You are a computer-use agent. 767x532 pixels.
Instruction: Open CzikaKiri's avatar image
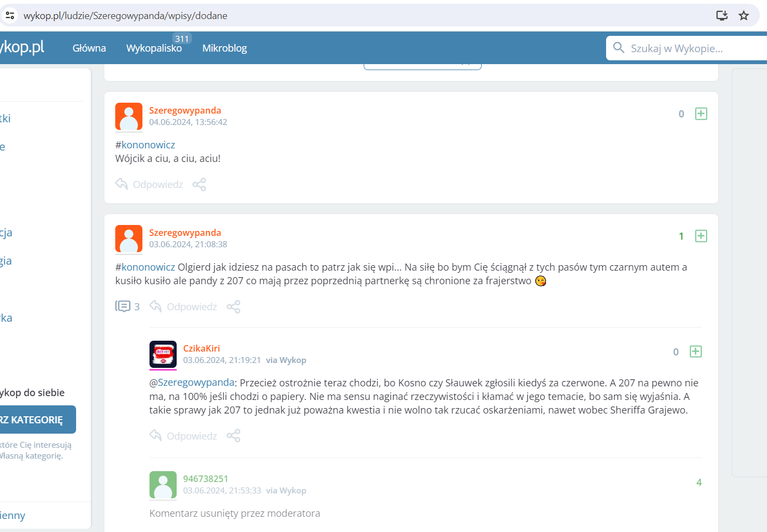coord(163,354)
